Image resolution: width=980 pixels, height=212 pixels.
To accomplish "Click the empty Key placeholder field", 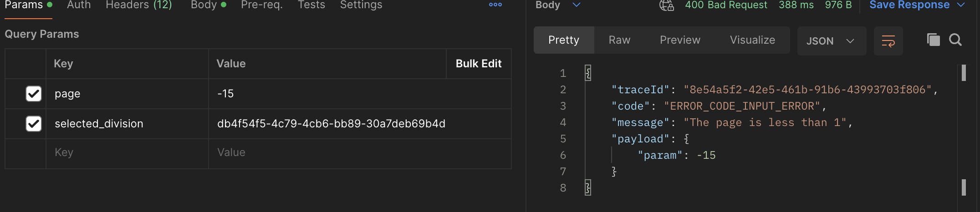I will click(127, 152).
